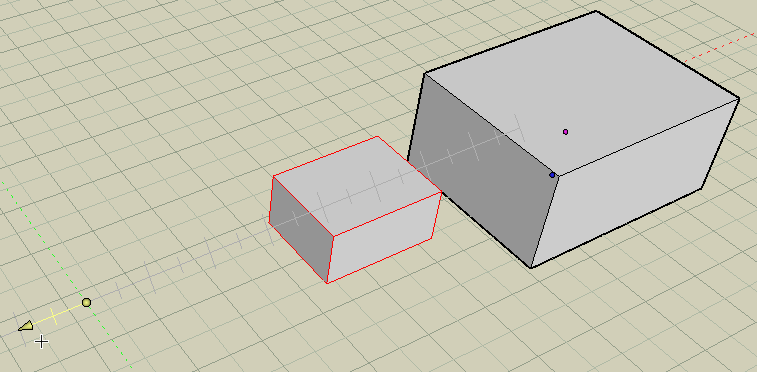Click the lowest front vertex of the red-outlined box
The height and width of the screenshot is (372, 757).
(x=327, y=283)
